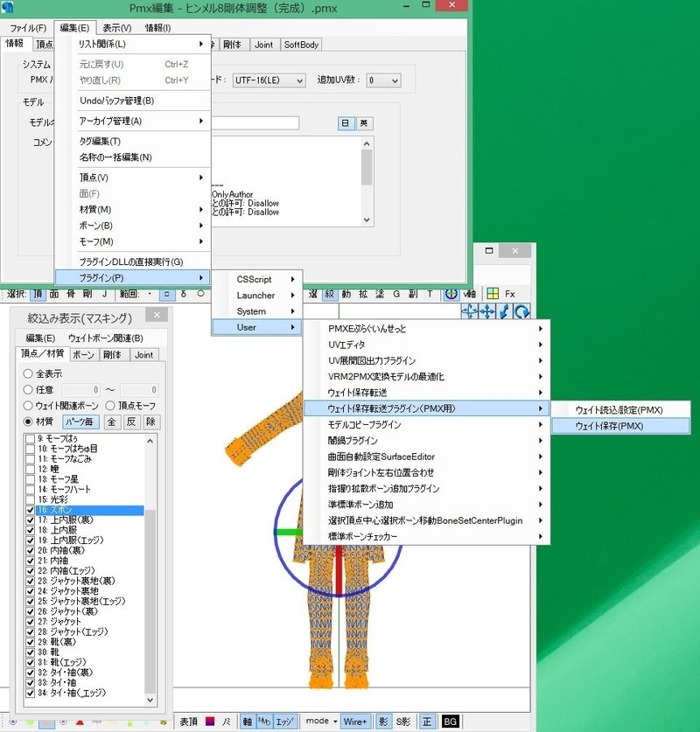The width and height of the screenshot is (700, 732).
Task: Toggle the T toolbar button
Action: coord(430,294)
